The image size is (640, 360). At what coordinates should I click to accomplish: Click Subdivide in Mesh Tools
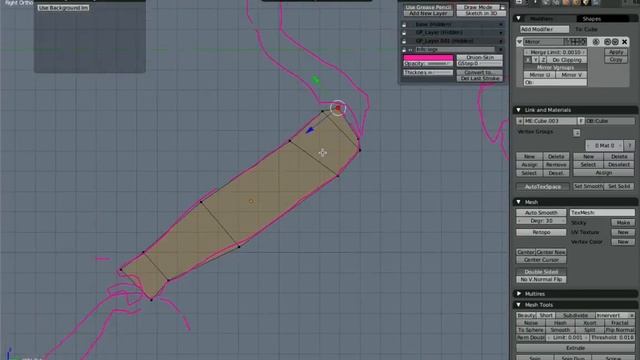click(576, 316)
